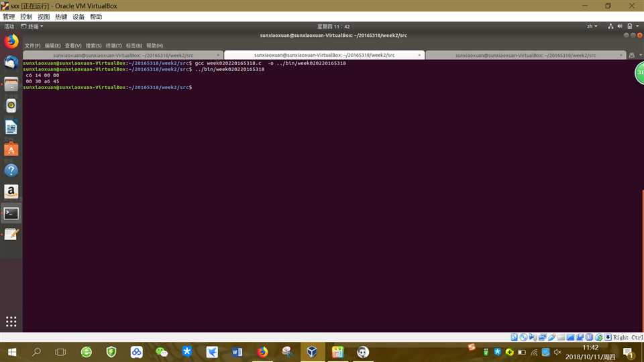Open the round face app in the taskbar

(x=363, y=352)
